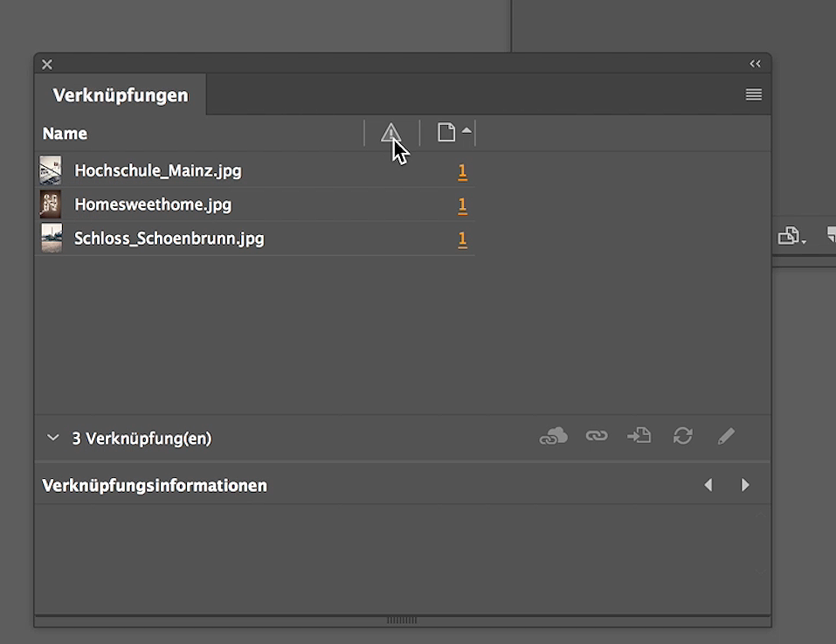Sort links by page column icon
Image resolution: width=836 pixels, height=644 pixels.
447,133
